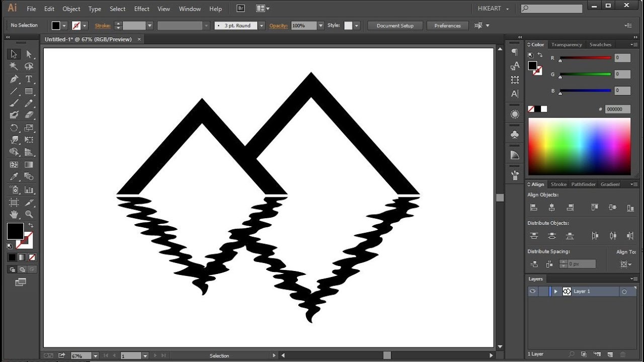Expand Layer 1 contents

coord(555,292)
